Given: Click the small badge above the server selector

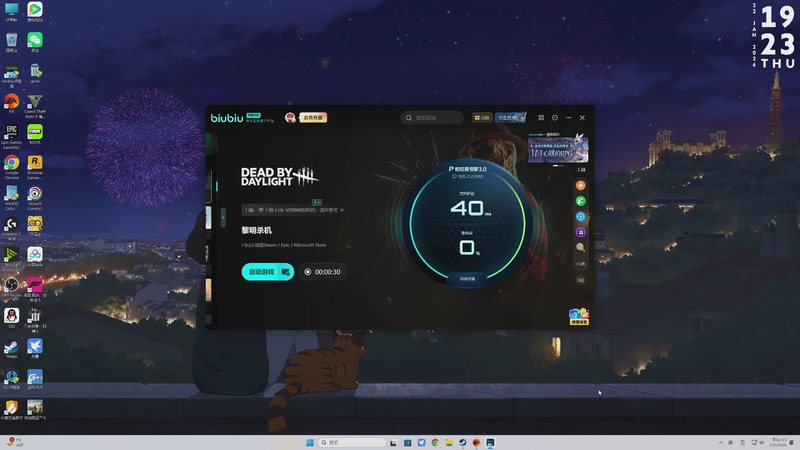Looking at the screenshot, I should click(x=317, y=203).
